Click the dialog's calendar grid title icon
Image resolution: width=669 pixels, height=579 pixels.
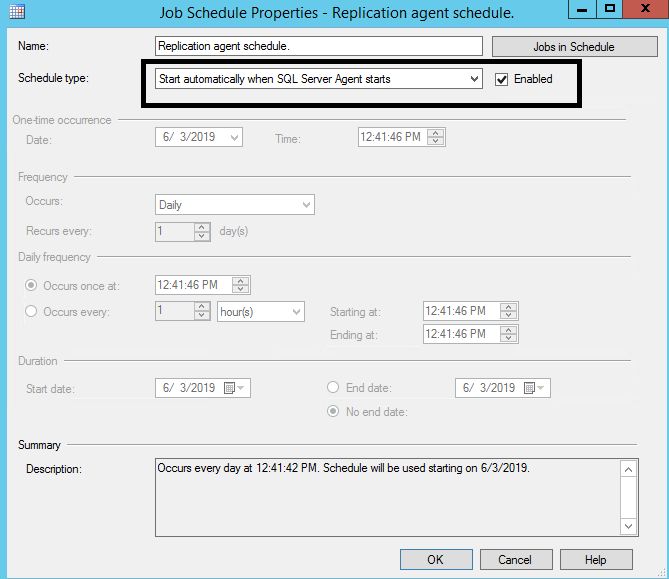[17, 12]
